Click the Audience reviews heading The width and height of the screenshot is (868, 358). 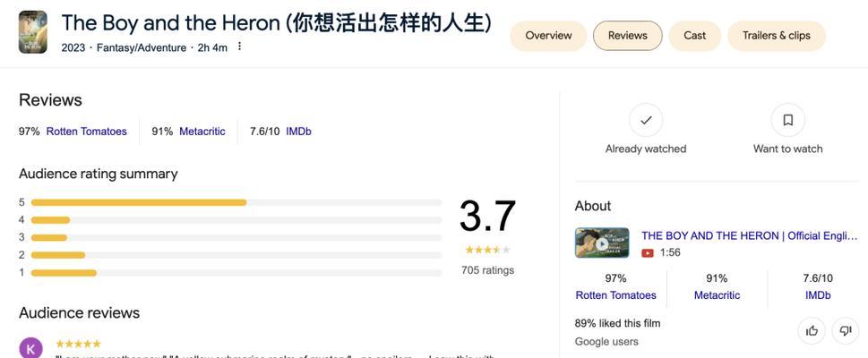(x=79, y=312)
